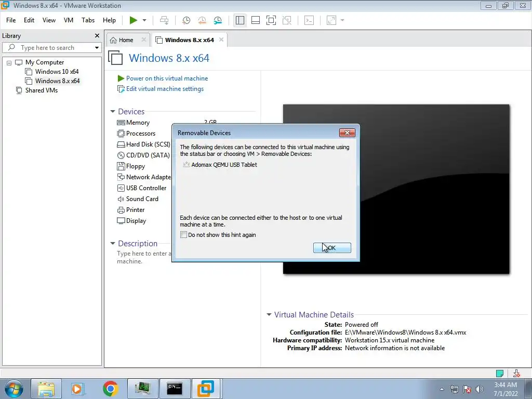This screenshot has height=399, width=532.
Task: Close the Windows 8.x x64 tab
Action: pyautogui.click(x=221, y=39)
